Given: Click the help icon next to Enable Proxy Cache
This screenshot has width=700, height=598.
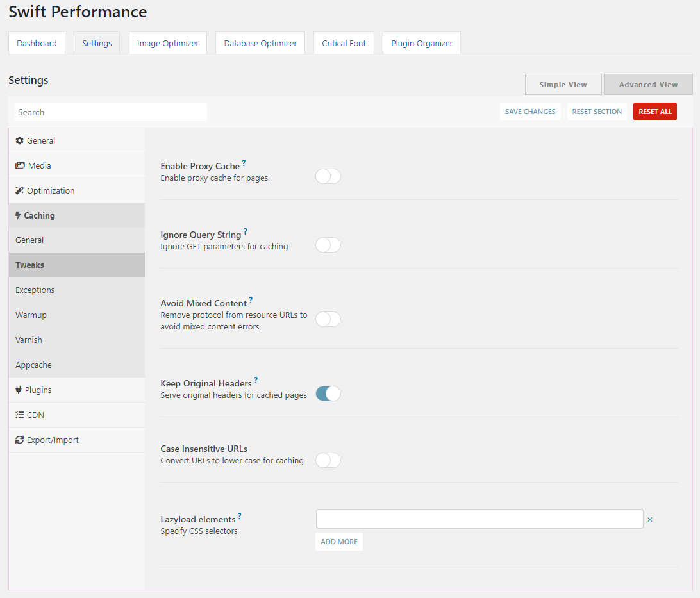Looking at the screenshot, I should click(244, 163).
